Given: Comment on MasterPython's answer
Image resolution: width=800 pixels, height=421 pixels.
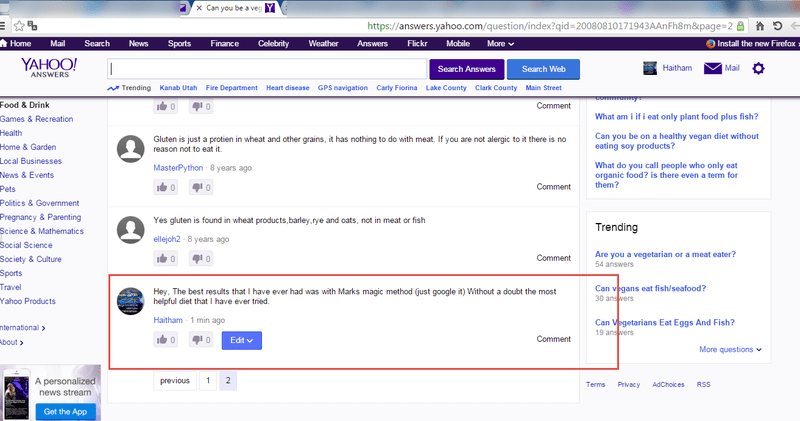Looking at the screenshot, I should (x=554, y=187).
